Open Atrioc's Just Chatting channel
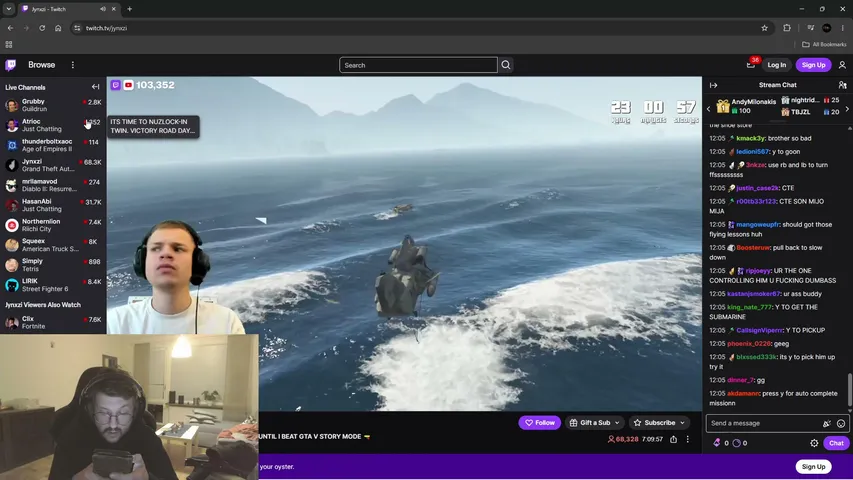 click(53, 125)
